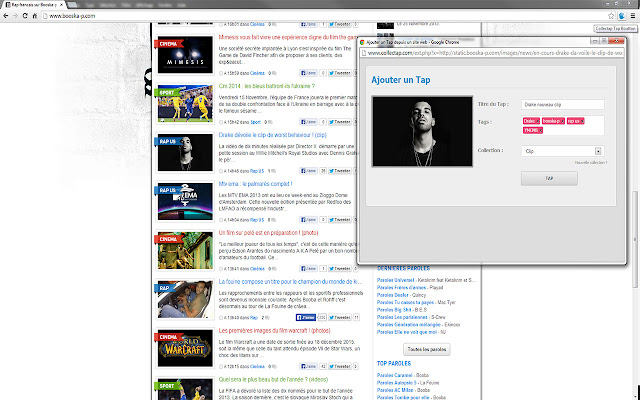Open Paroles AC Milan lyrics link
Image resolution: width=640 pixels, height=400 pixels.
[x=395, y=390]
